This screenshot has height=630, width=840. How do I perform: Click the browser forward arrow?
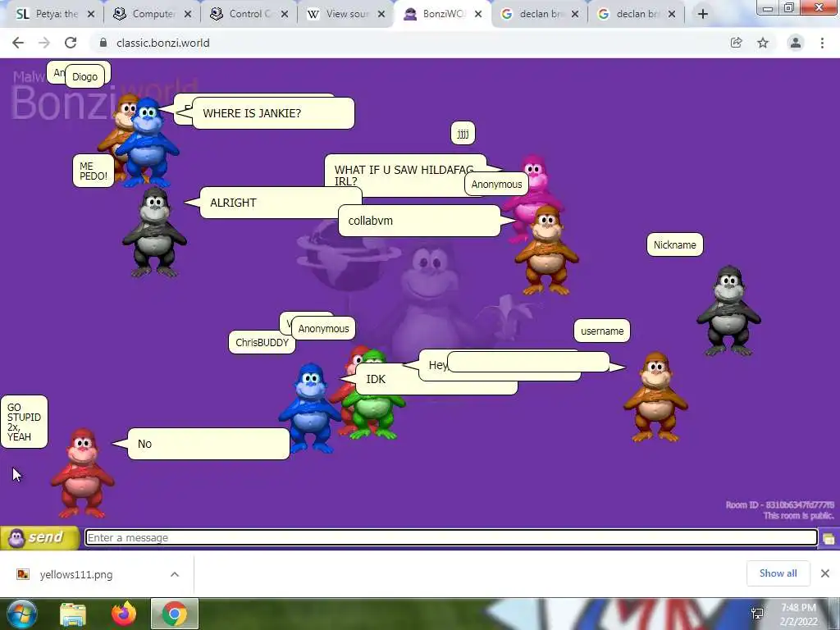coord(44,43)
